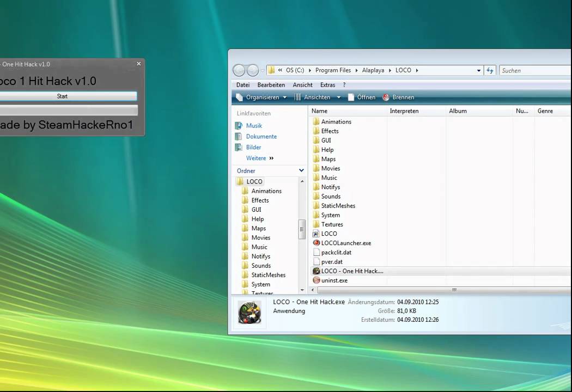Viewport: 572px width, 392px height.
Task: Select the Music folder icon in file list
Action: coord(317,177)
